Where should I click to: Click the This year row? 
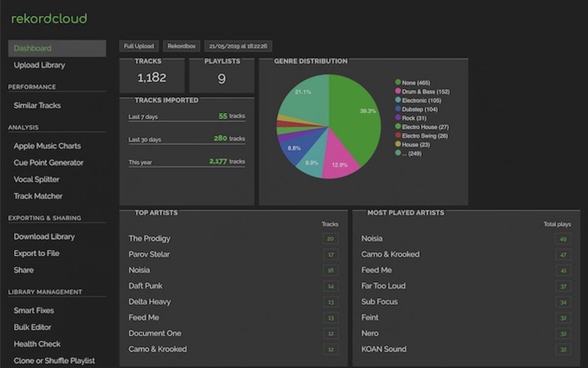[187, 162]
